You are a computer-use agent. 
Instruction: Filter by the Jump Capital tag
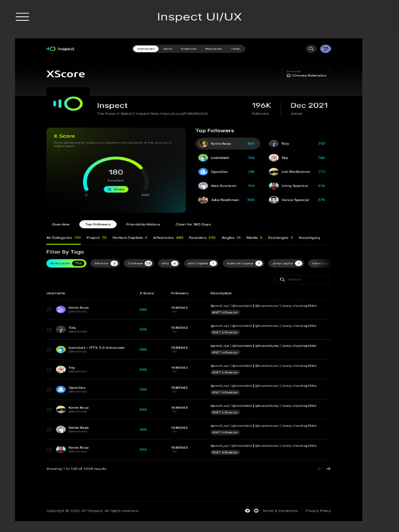pyautogui.click(x=286, y=263)
